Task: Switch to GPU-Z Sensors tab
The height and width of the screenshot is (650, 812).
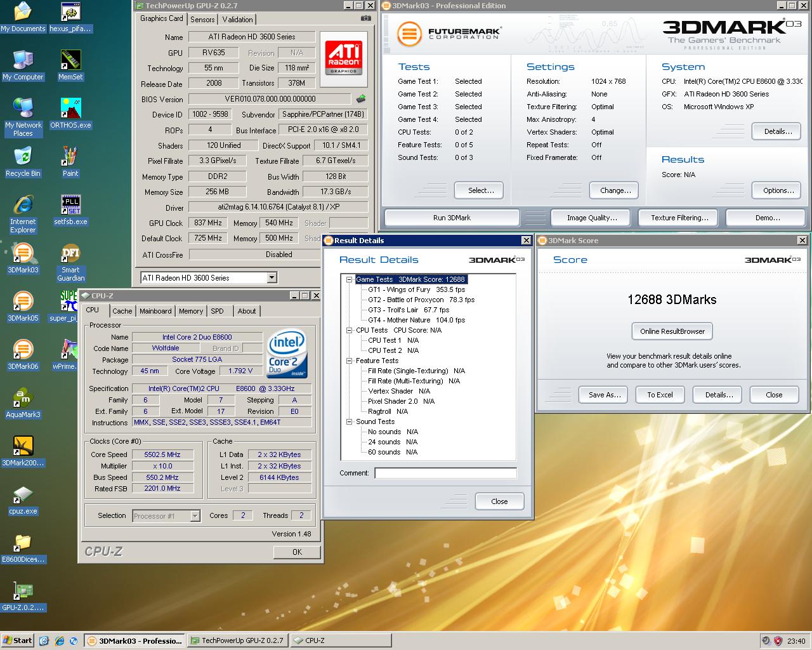Action: coord(202,20)
